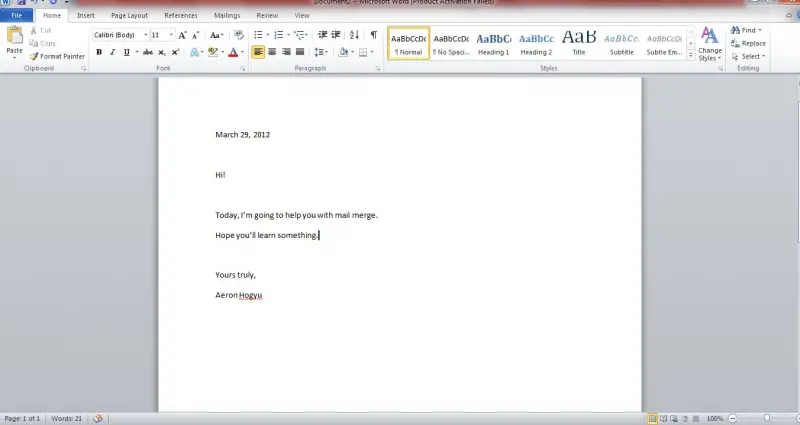Click the 100% zoom level
The width and height of the screenshot is (800, 425).
715,418
